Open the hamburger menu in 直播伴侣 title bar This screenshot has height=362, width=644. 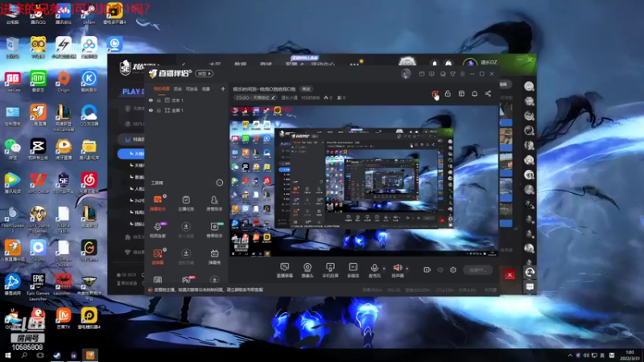tap(462, 74)
